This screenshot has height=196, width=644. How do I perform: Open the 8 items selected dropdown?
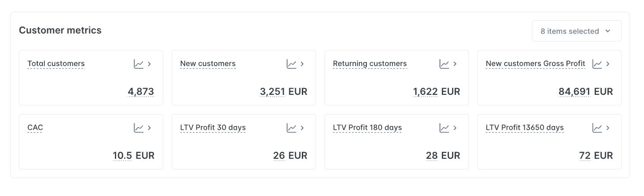(576, 31)
